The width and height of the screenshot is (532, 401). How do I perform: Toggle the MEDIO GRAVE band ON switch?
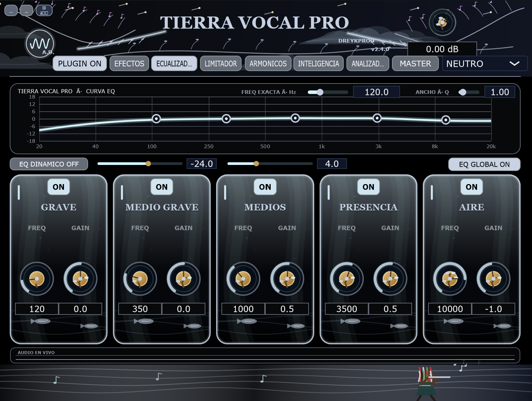pyautogui.click(x=162, y=187)
